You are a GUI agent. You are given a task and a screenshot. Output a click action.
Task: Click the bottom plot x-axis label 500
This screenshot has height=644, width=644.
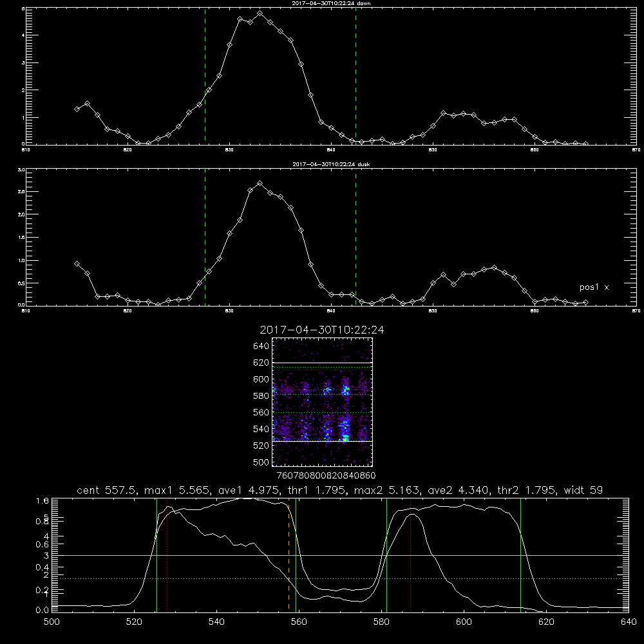coord(52,622)
